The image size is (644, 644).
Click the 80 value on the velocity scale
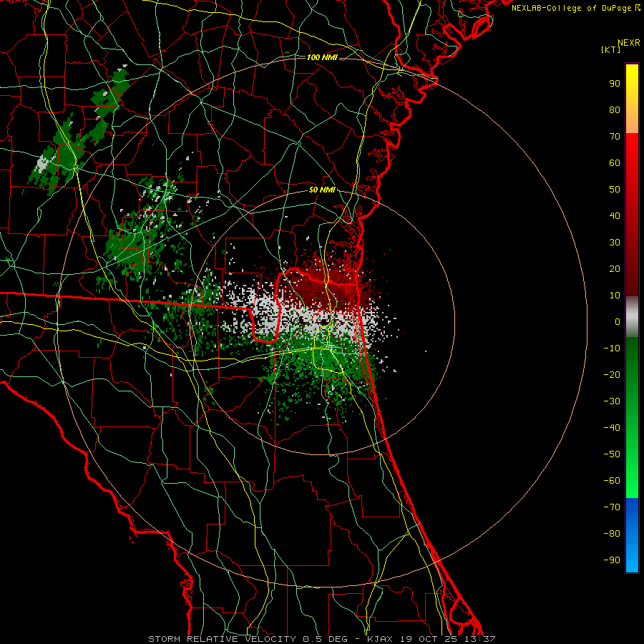pyautogui.click(x=615, y=110)
